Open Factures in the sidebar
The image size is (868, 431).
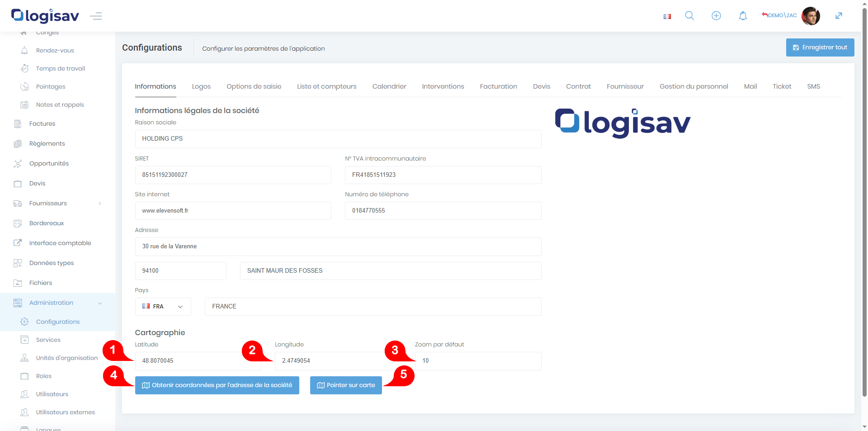[x=42, y=123]
